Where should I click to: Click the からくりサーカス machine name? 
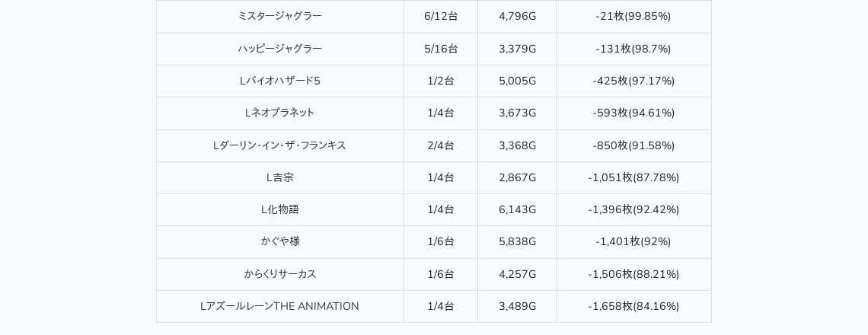tap(279, 274)
